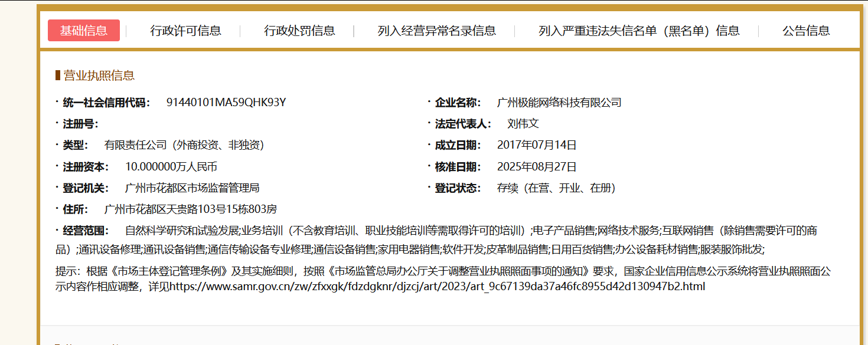Click legal representative name 刘伟文
The height and width of the screenshot is (345, 868).
tap(523, 124)
